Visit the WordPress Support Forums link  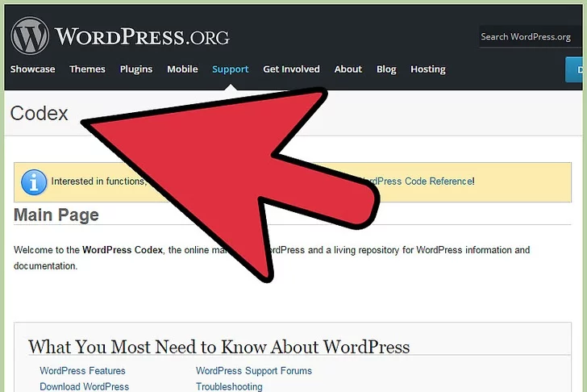pyautogui.click(x=253, y=371)
